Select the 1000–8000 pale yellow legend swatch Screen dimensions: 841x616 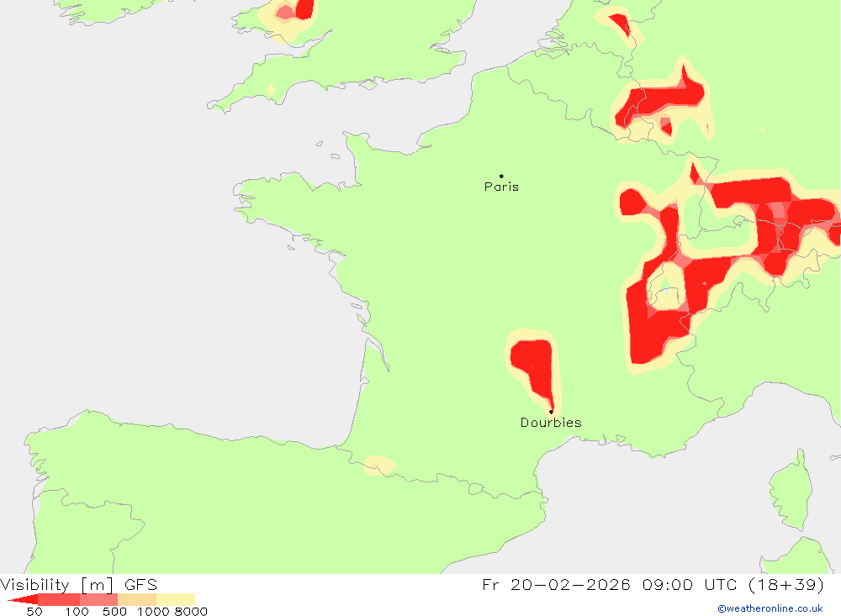click(x=176, y=600)
